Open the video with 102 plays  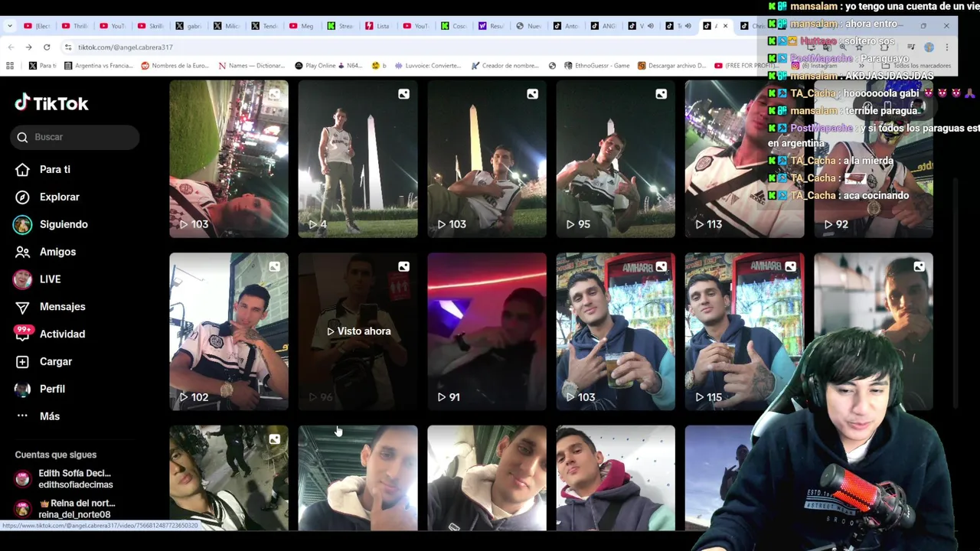click(x=229, y=331)
